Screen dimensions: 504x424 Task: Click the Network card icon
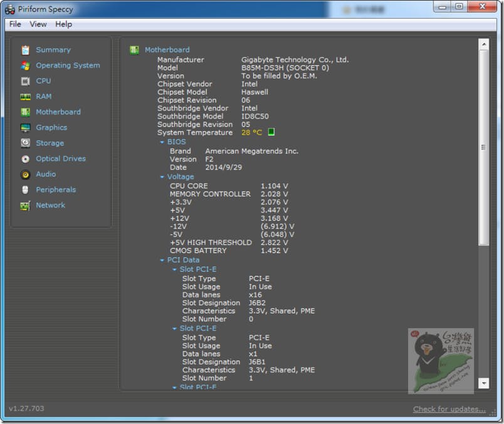coord(26,205)
